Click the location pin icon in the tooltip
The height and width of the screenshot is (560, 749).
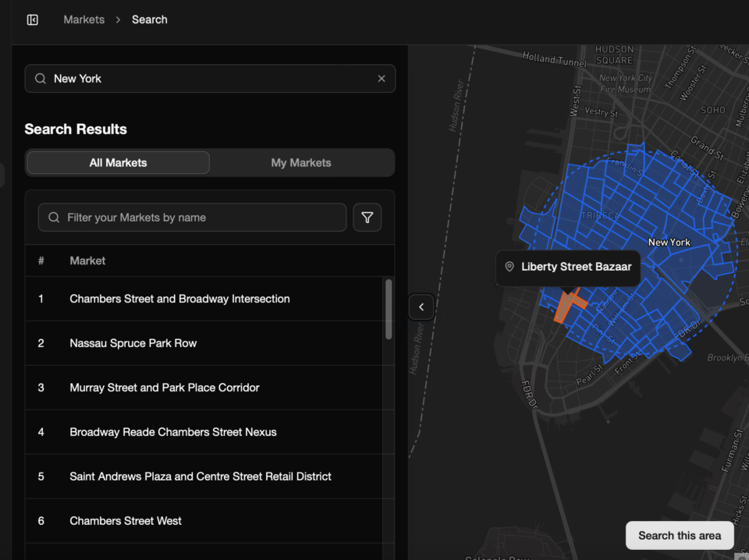pyautogui.click(x=509, y=267)
